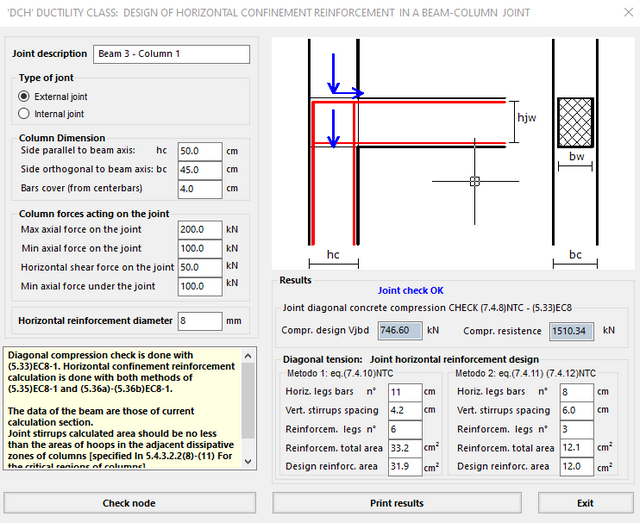The image size is (640, 523).
Task: Click the hc column dimension field
Action: tap(200, 151)
